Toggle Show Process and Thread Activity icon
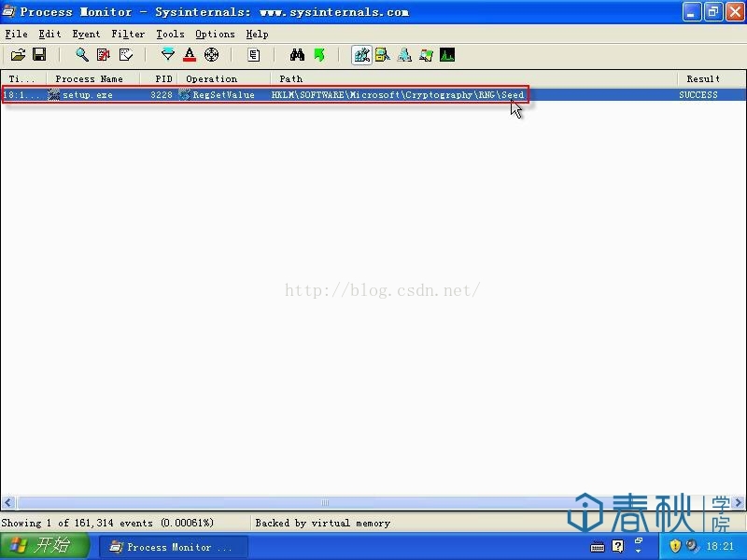The image size is (747, 560). [x=426, y=55]
